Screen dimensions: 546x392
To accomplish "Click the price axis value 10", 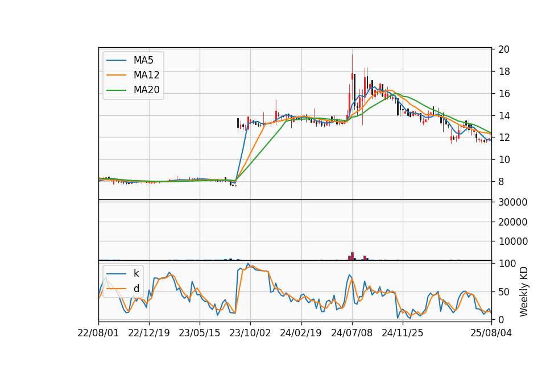I will [x=504, y=160].
